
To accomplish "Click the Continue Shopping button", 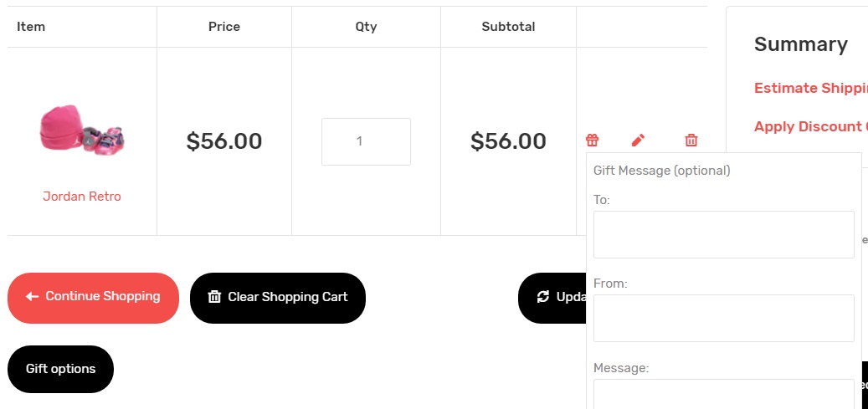I will coord(93,298).
